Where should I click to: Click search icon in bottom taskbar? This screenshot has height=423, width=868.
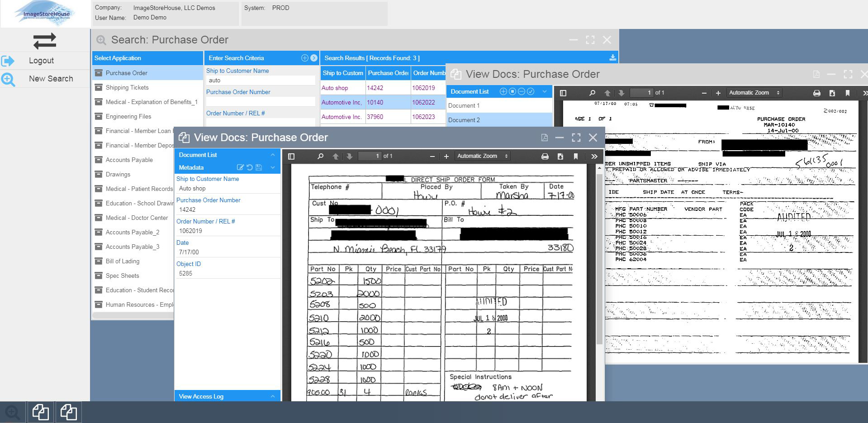coord(13,412)
